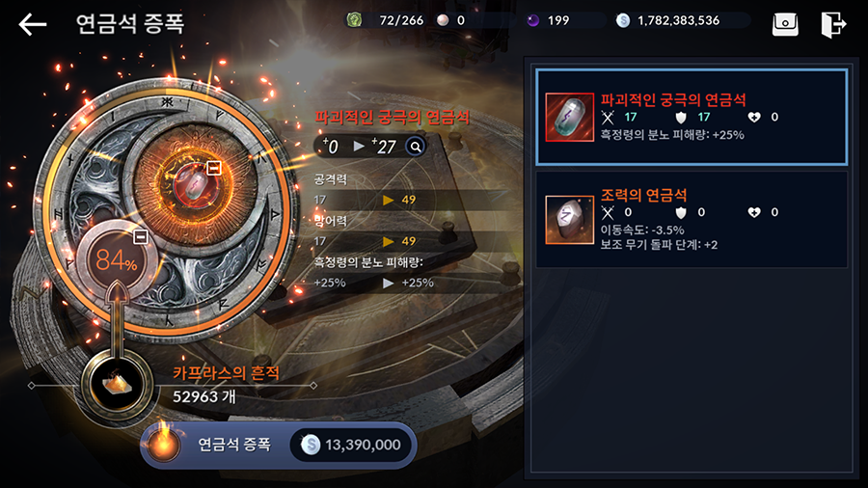Go back using the left arrow
Image resolution: width=868 pixels, height=488 pixels.
pos(32,24)
